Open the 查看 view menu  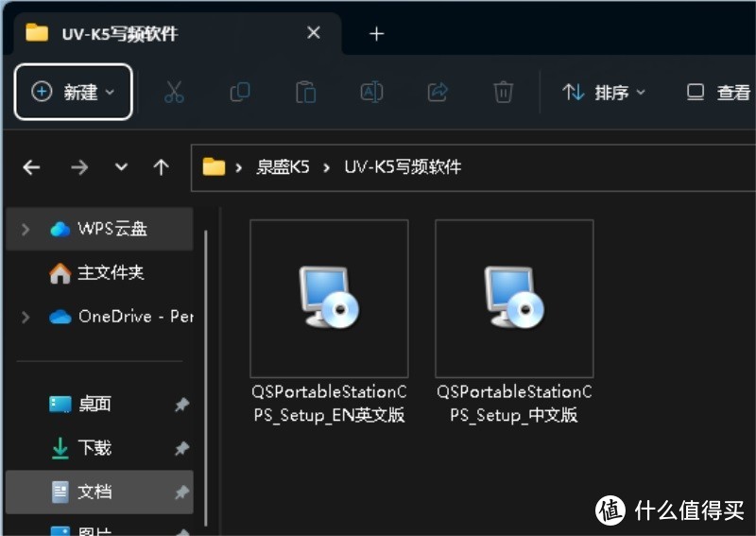(x=719, y=92)
